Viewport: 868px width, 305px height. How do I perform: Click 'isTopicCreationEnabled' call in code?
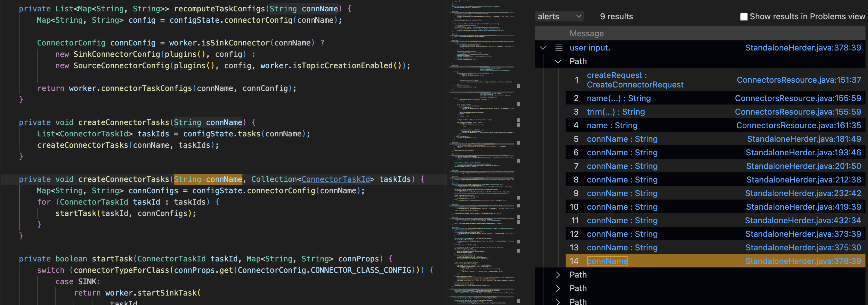pyautogui.click(x=342, y=66)
